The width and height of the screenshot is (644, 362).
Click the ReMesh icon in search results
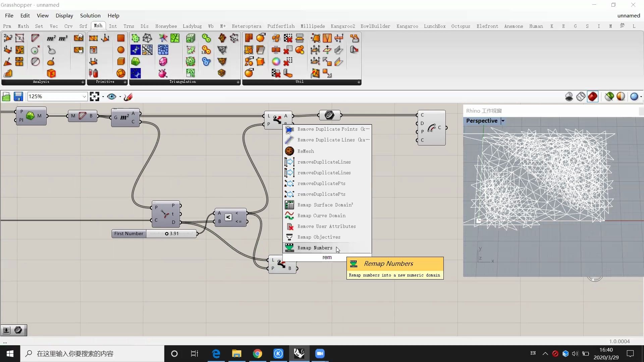[289, 151]
